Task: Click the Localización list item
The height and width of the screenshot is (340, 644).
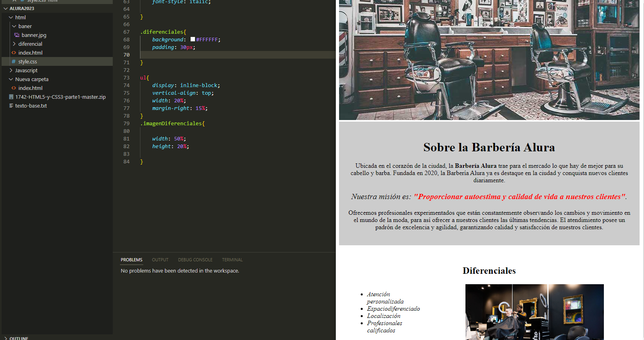Action: [x=384, y=316]
